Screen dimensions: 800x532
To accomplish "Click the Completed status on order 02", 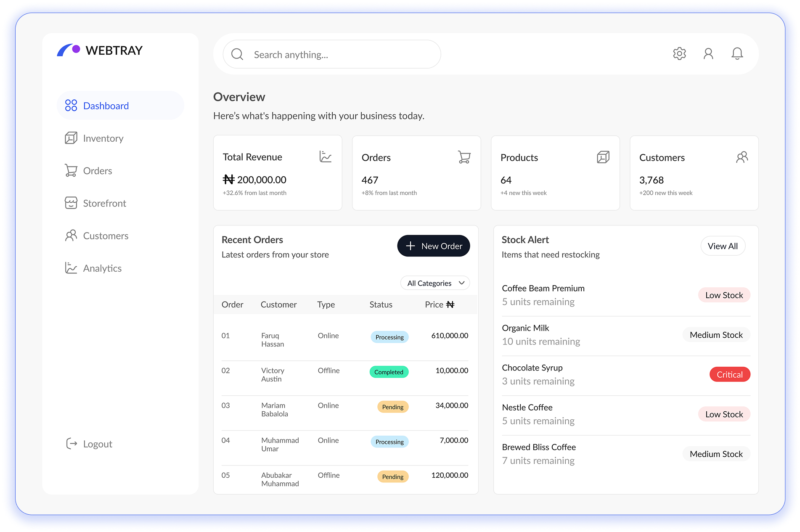I will click(389, 372).
